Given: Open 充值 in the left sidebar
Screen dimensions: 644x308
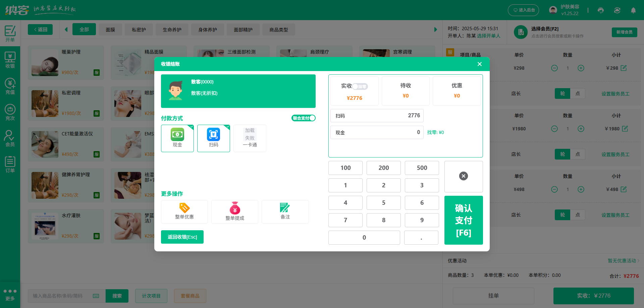Looking at the screenshot, I should tap(10, 86).
